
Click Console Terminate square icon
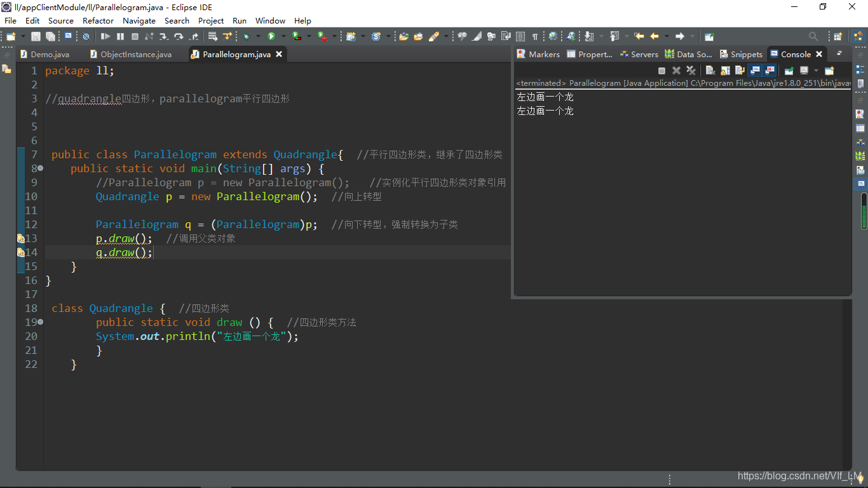[x=661, y=71]
